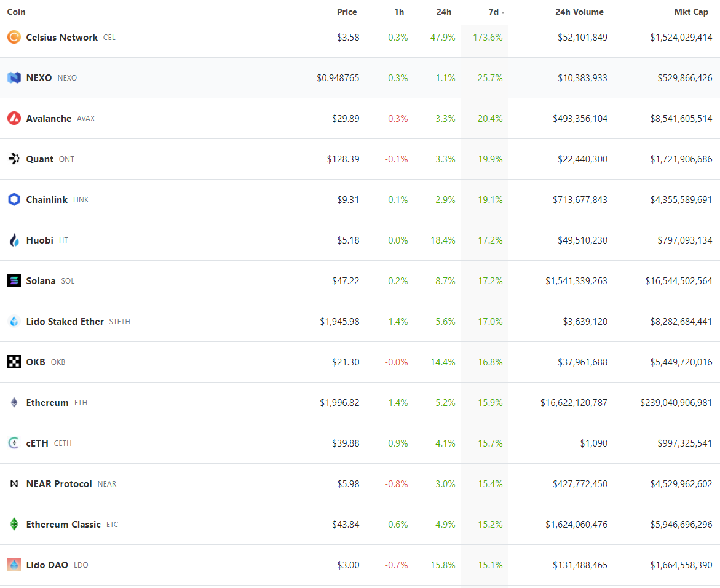Viewport: 720px width, 588px height.
Task: Click the QNT ticker symbol
Action: pos(66,159)
